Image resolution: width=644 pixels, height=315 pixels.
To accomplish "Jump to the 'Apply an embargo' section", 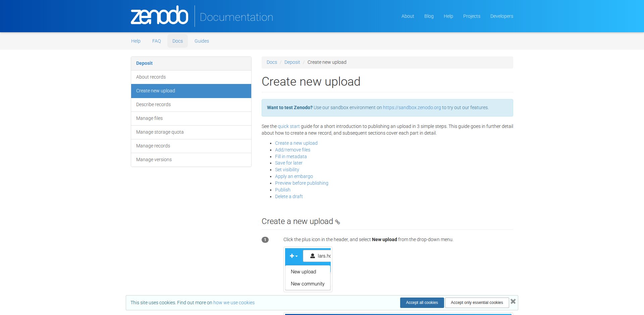I will click(294, 176).
